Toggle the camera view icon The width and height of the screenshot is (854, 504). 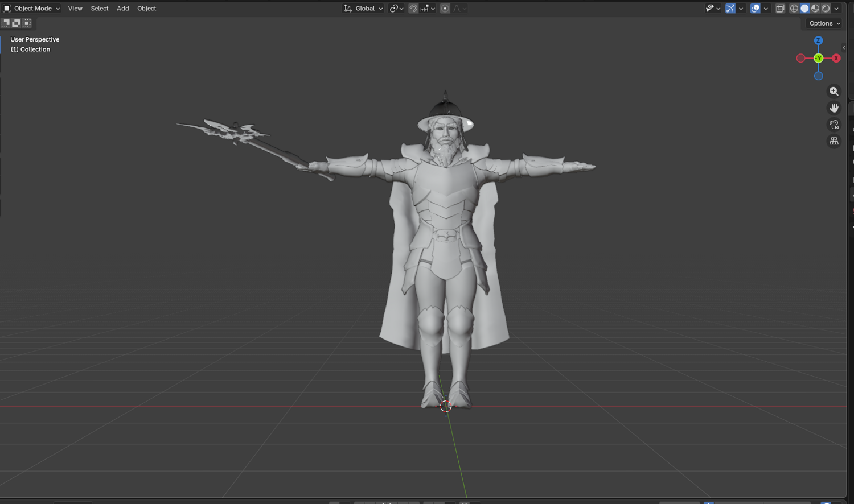pos(834,125)
